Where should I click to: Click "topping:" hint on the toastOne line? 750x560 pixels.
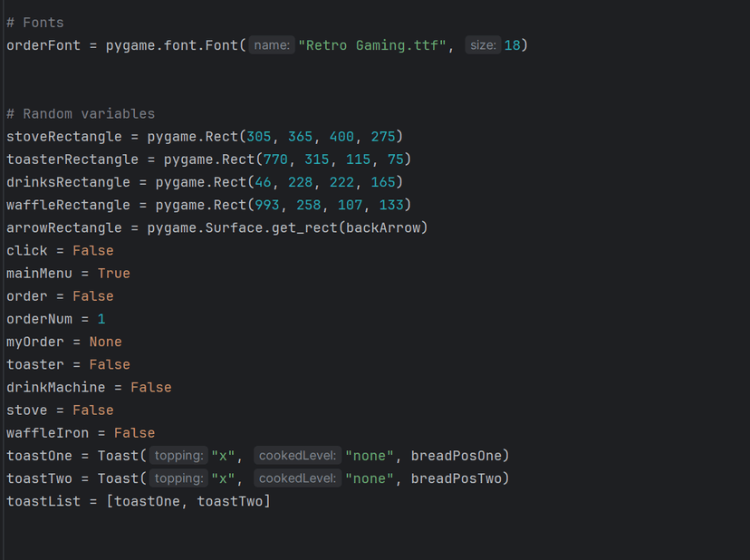pos(178,456)
